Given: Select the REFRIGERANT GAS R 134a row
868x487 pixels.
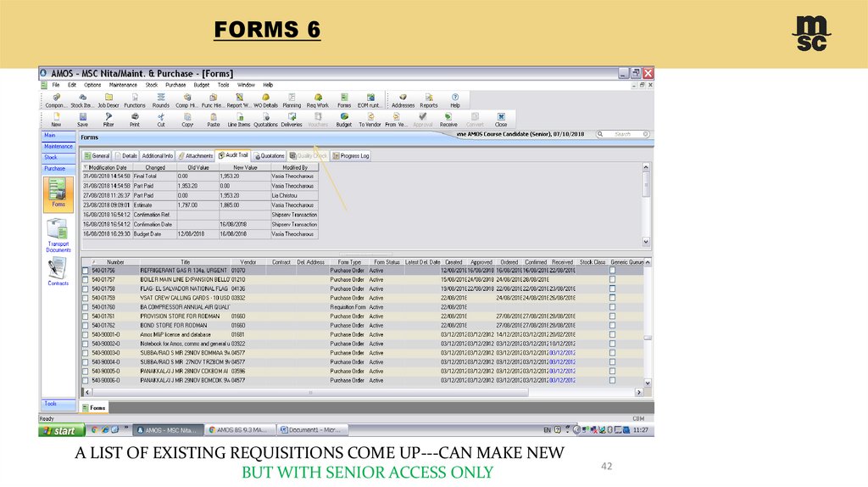Looking at the screenshot, I should pos(363,271).
